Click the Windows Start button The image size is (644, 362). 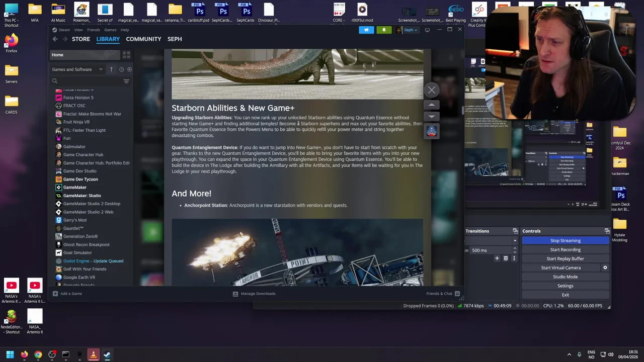[x=10, y=354]
